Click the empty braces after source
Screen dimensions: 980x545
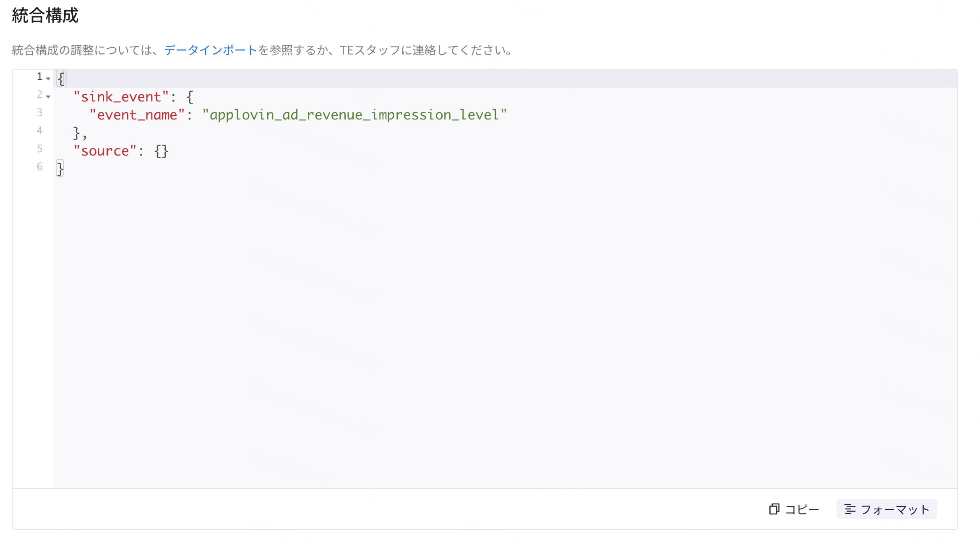point(162,151)
